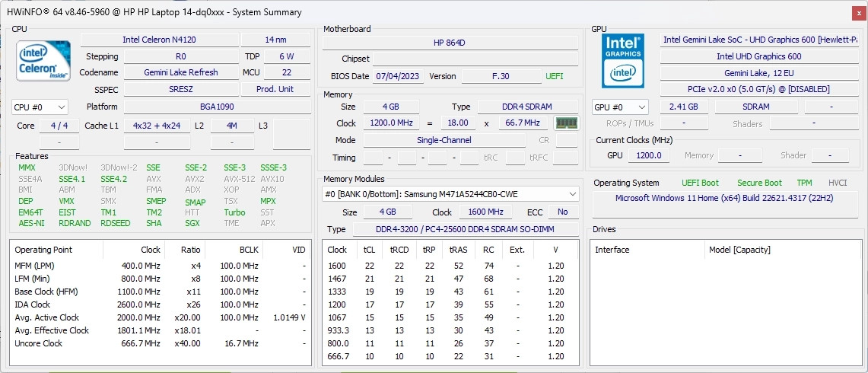This screenshot has height=373, width=868.
Task: Select the IDA Clock row
Action: (160, 304)
